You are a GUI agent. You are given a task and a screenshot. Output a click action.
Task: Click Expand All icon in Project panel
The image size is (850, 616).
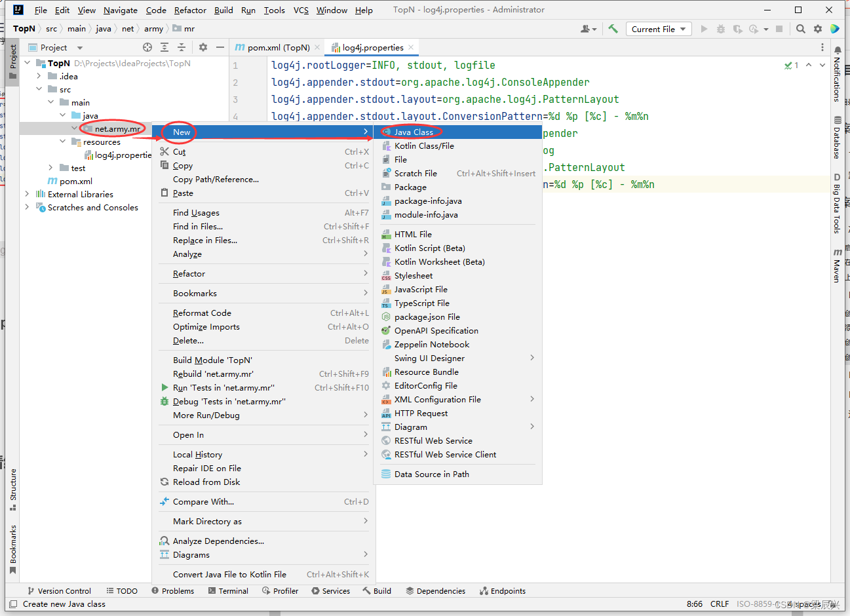click(164, 47)
